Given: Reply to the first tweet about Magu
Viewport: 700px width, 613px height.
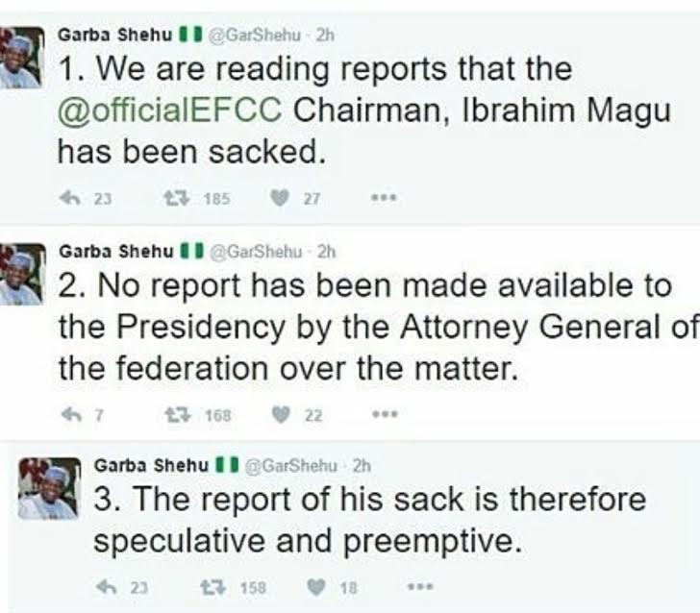Looking at the screenshot, I should (67, 199).
